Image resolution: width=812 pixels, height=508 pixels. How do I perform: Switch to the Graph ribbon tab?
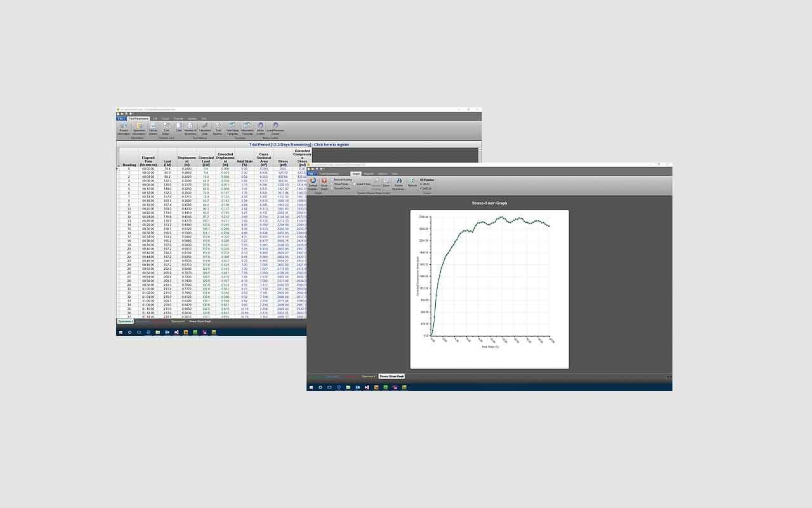[x=356, y=173]
